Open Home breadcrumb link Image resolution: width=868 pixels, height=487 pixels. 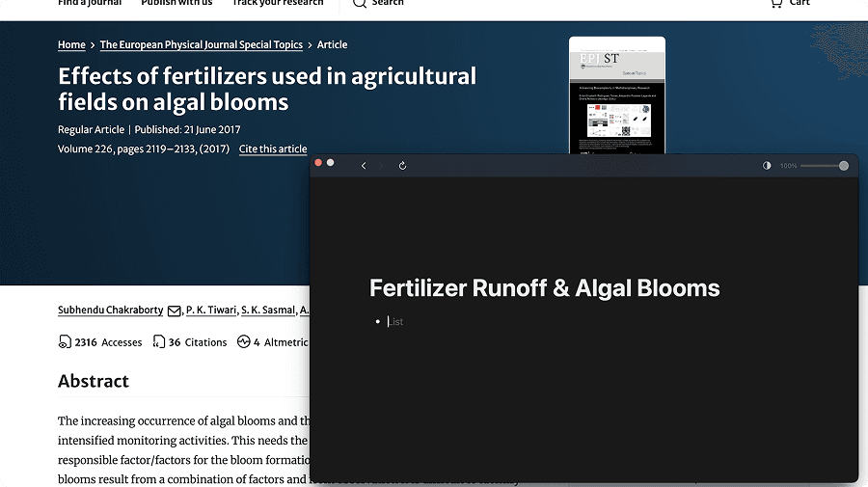pyautogui.click(x=71, y=44)
